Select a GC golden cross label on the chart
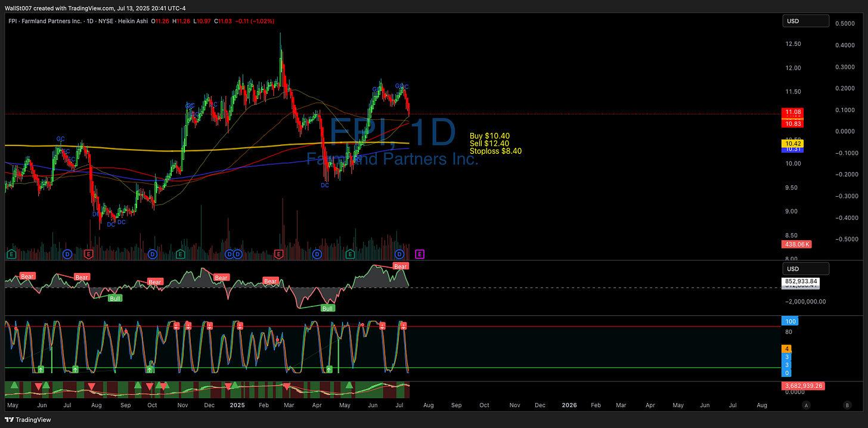Screen dimensions: 868x428 pos(60,139)
